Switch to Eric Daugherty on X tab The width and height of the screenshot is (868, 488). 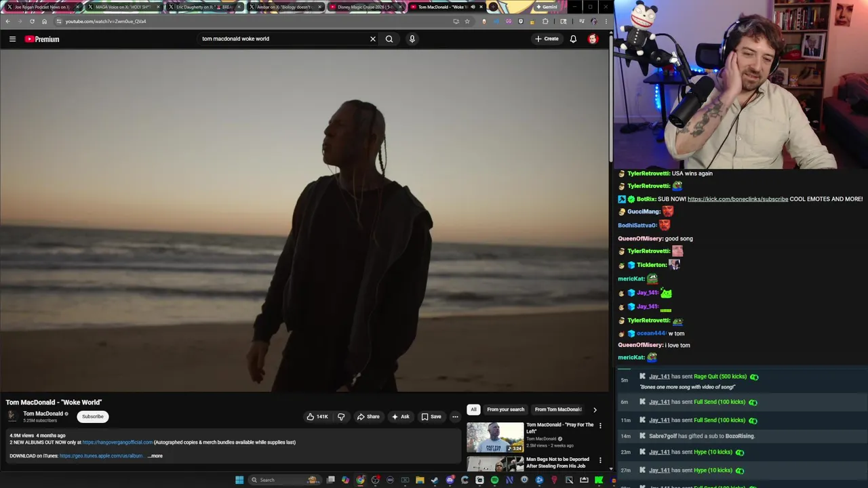(x=203, y=7)
